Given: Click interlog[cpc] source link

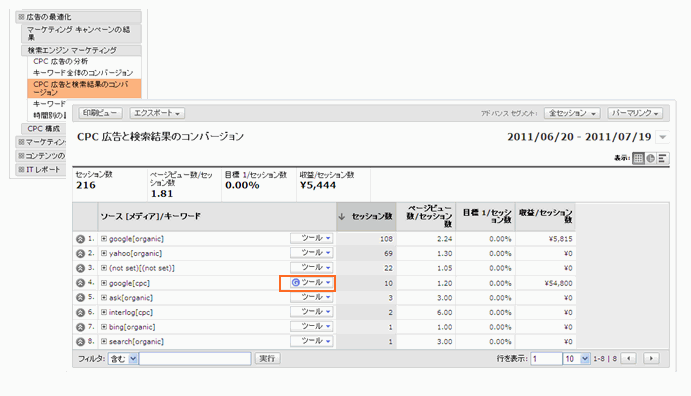Looking at the screenshot, I should (x=130, y=312).
